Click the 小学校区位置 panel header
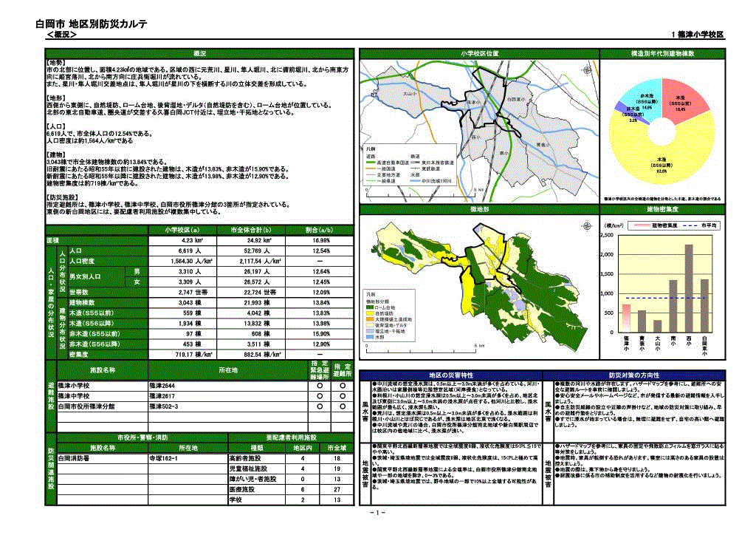 pos(479,53)
